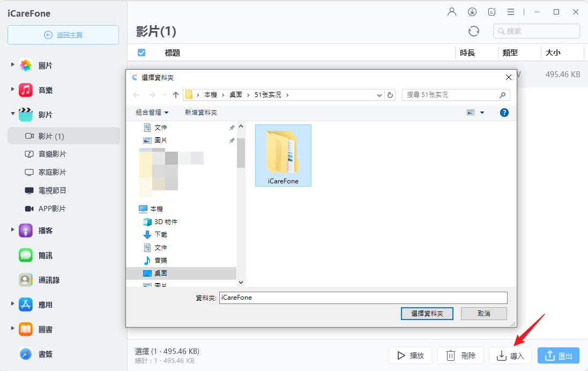Click the user account icon in title bar

(452, 12)
